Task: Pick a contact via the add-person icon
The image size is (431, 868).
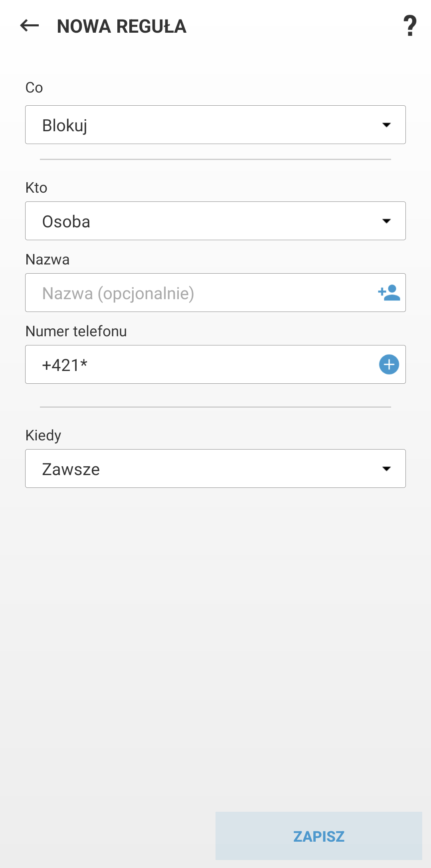Action: pyautogui.click(x=389, y=293)
